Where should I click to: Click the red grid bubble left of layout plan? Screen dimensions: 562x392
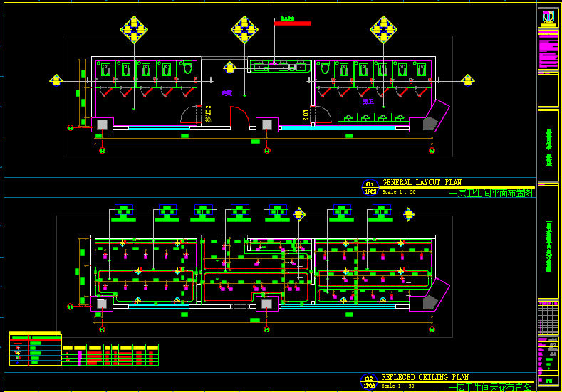[71, 128]
